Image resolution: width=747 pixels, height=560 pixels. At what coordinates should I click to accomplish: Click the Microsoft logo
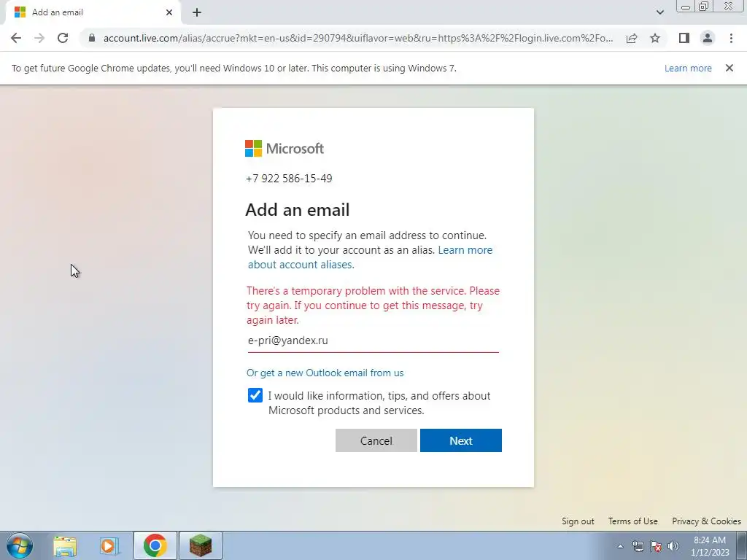click(285, 148)
